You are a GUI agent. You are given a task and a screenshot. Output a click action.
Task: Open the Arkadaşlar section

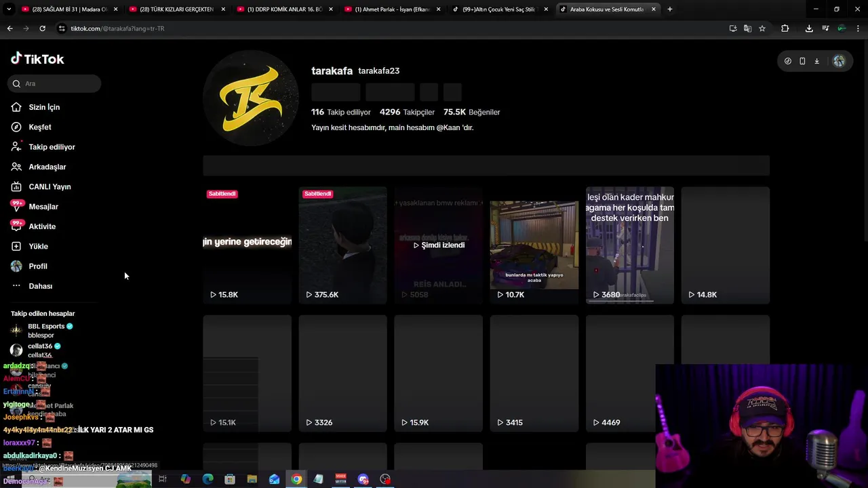[x=47, y=167]
